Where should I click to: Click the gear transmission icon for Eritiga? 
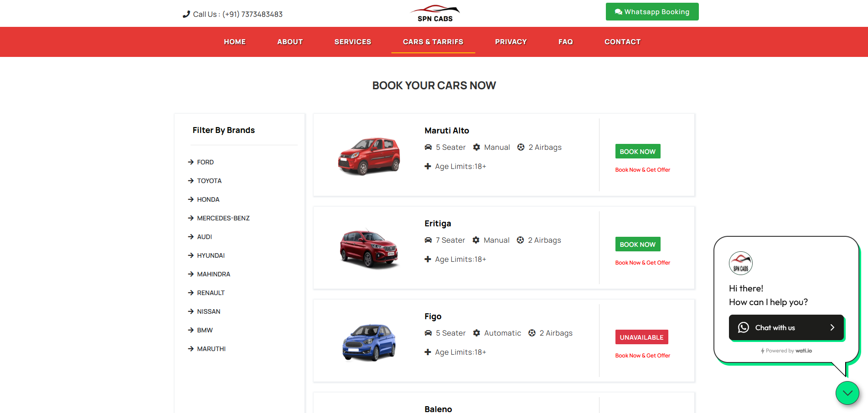coord(476,240)
